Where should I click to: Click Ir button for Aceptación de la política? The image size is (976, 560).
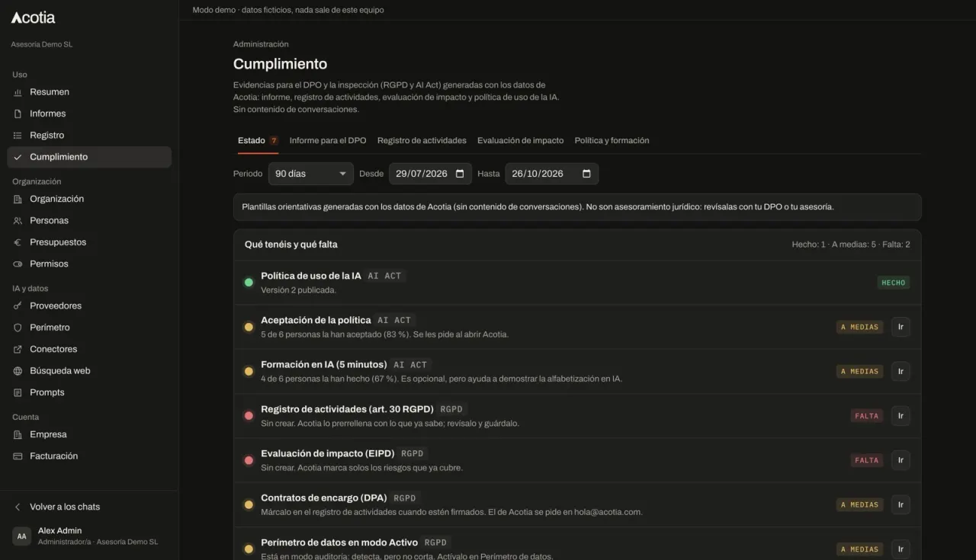click(901, 327)
